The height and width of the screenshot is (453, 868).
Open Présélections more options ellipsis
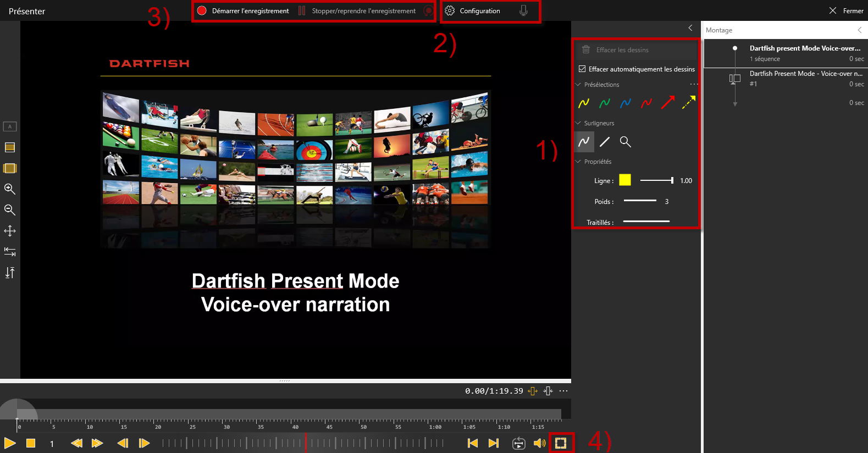[x=694, y=84]
